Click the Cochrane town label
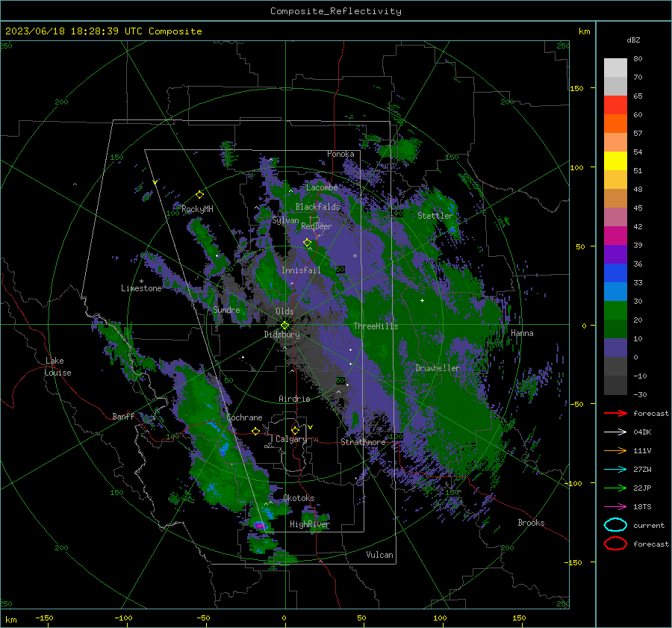 [x=244, y=417]
